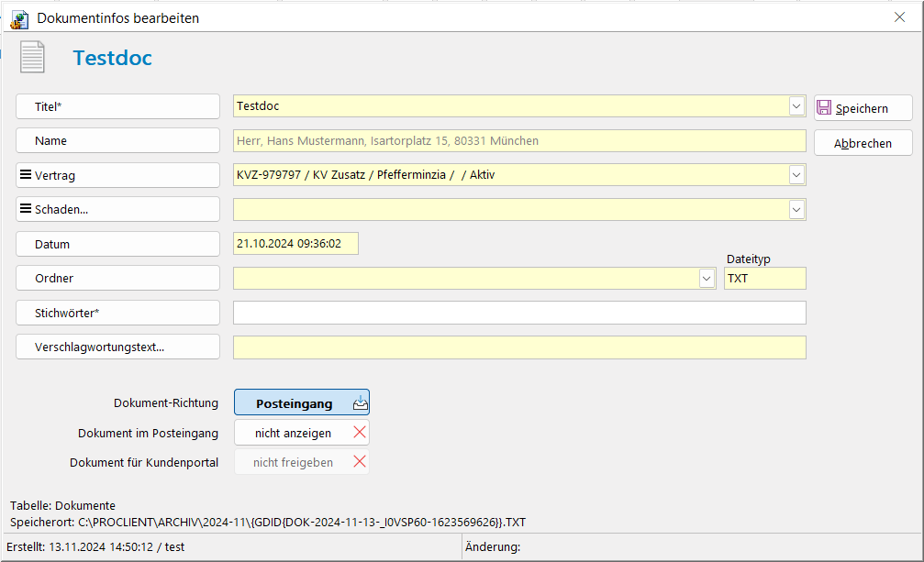Cancel editing via Abbrechen button
The height and width of the screenshot is (562, 924).
(x=863, y=143)
